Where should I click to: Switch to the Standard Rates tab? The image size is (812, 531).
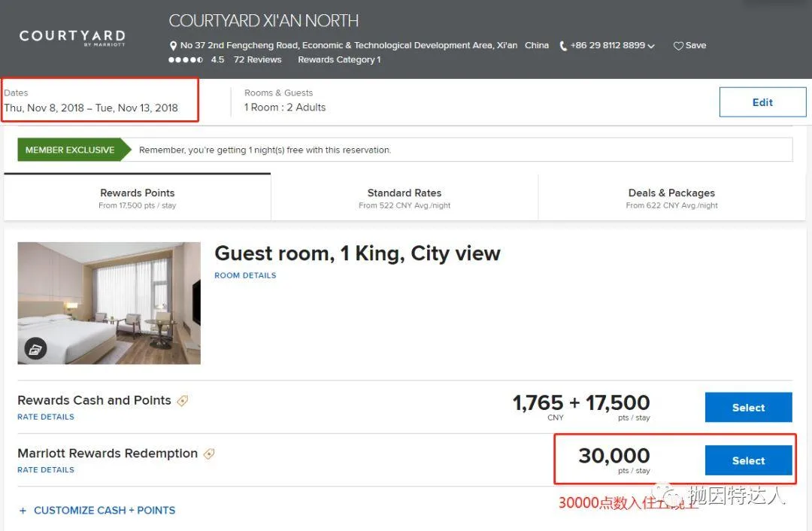tap(404, 198)
